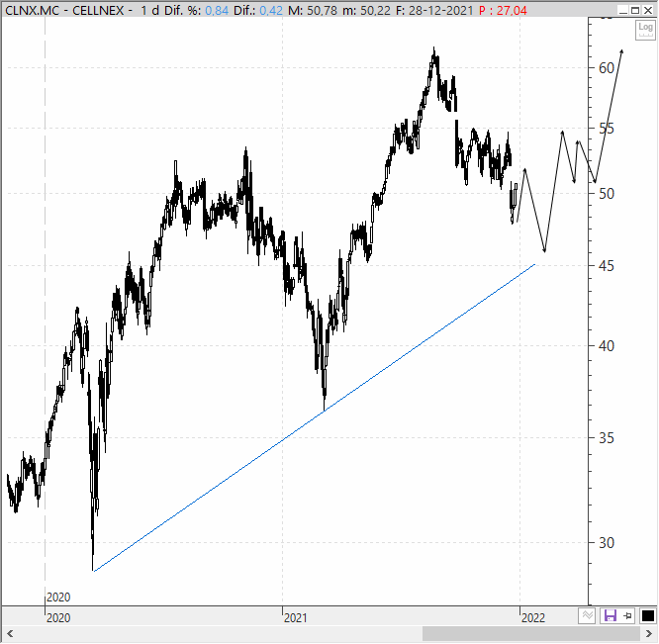
Task: Close the CELLNEX chart window
Action: click(x=648, y=10)
